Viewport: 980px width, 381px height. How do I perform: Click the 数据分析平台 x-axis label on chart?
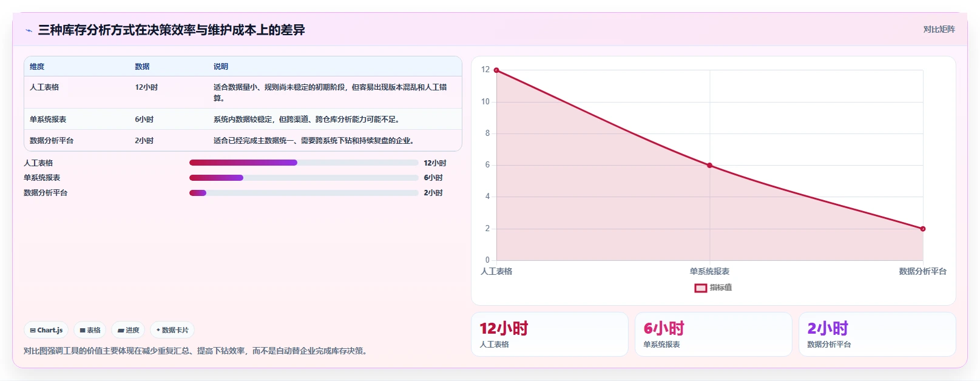[x=922, y=271]
